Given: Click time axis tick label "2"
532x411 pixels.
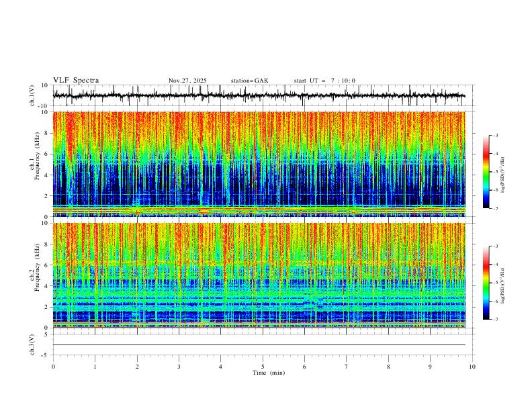Looking at the screenshot, I should (137, 367).
